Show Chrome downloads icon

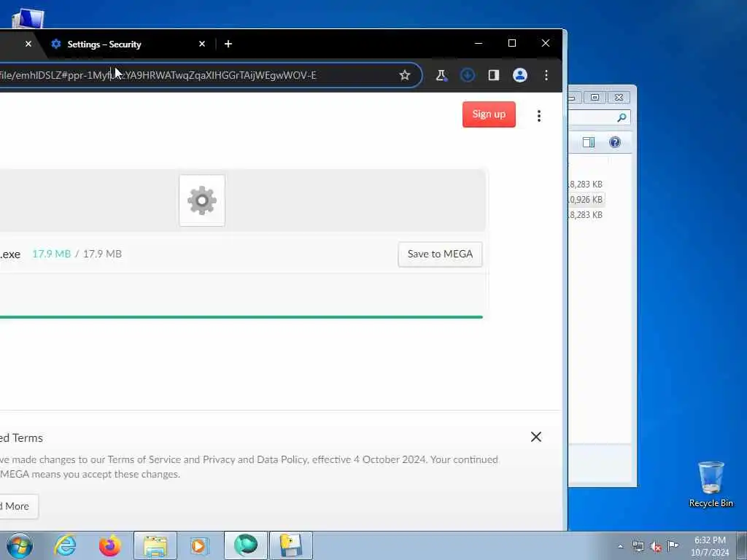tap(468, 75)
